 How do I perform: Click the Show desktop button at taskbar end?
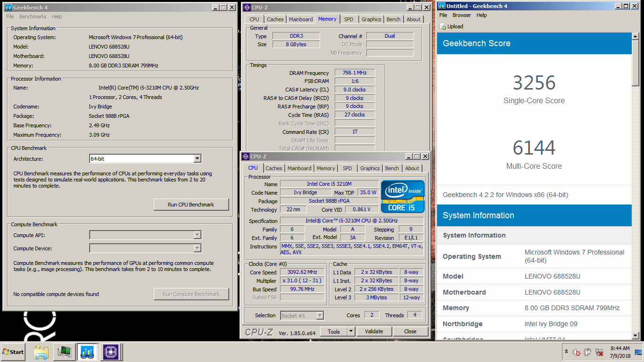639,352
